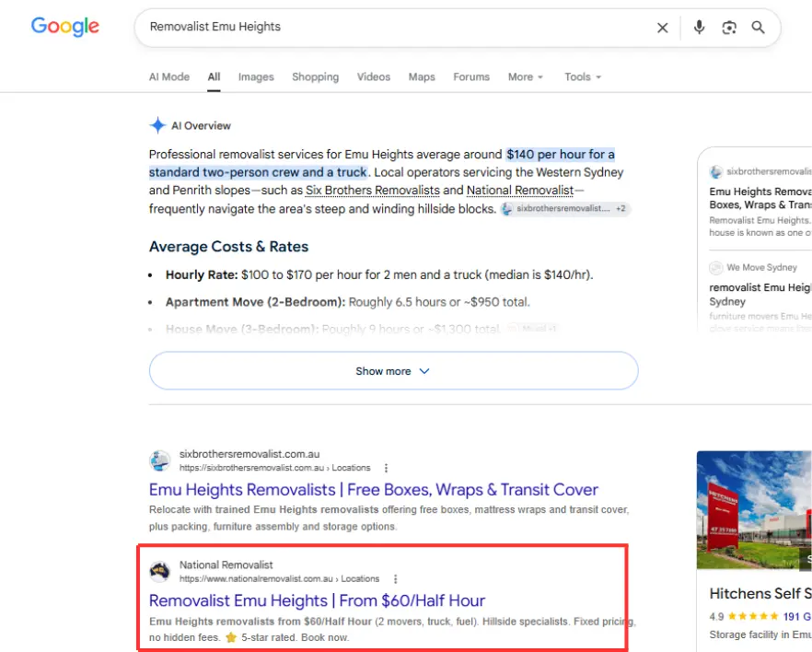Open three-dot menu for sixbrothersremovalist.com.au result
The height and width of the screenshot is (652, 812).
point(386,468)
